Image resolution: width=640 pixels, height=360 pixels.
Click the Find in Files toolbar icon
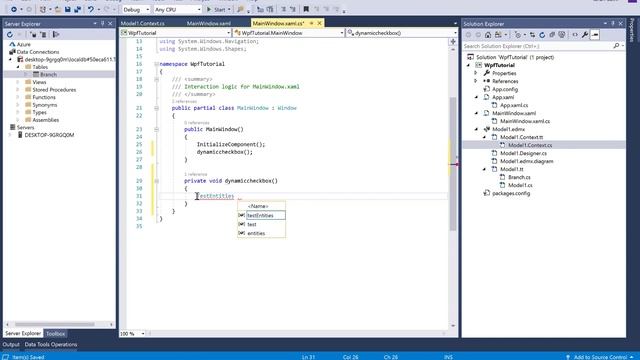(x=240, y=9)
